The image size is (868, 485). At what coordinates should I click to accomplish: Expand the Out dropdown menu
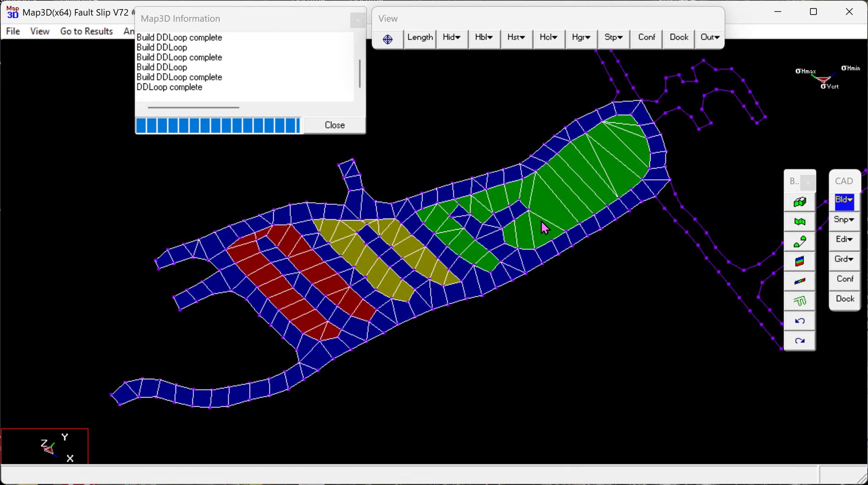click(x=710, y=38)
